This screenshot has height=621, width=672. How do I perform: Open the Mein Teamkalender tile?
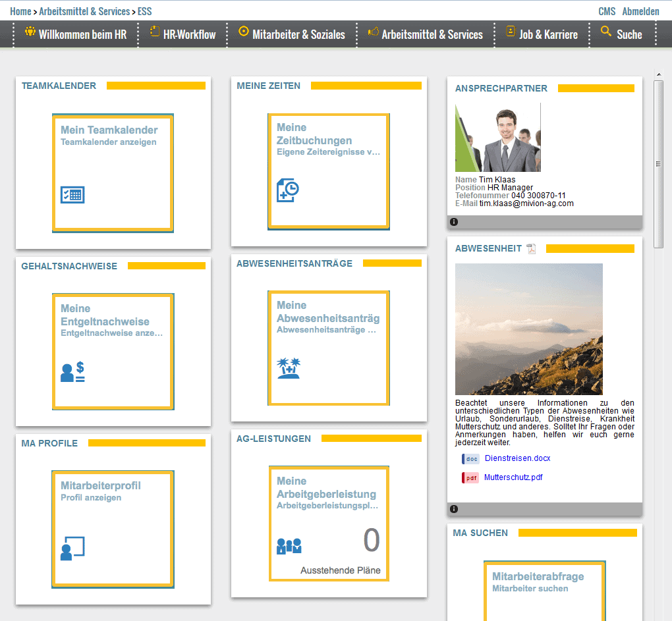113,173
